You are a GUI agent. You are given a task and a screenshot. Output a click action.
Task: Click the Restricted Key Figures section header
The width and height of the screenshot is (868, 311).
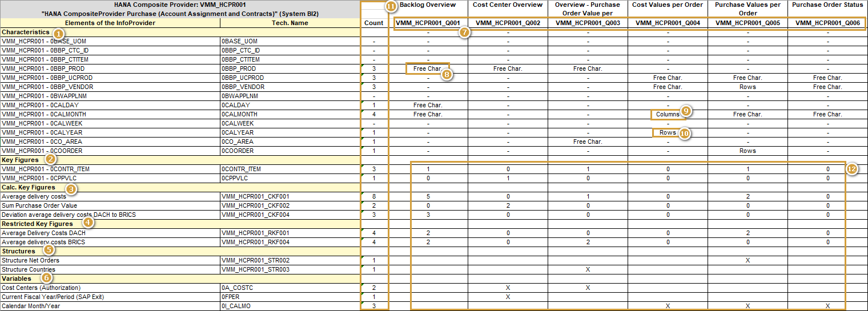point(38,224)
